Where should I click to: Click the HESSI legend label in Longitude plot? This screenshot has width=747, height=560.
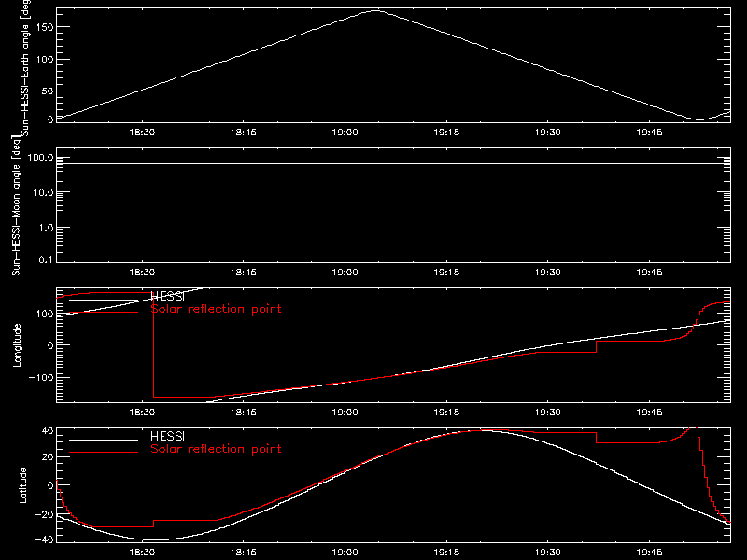[168, 297]
